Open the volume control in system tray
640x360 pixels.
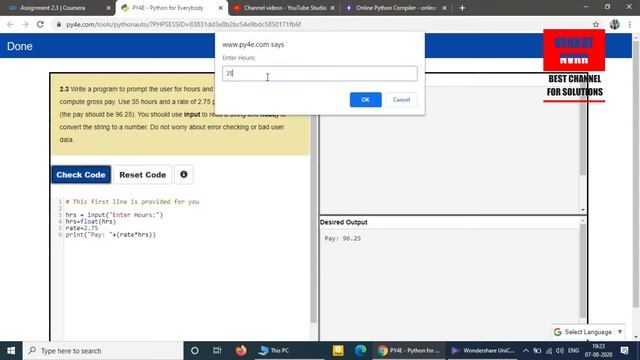(x=560, y=351)
